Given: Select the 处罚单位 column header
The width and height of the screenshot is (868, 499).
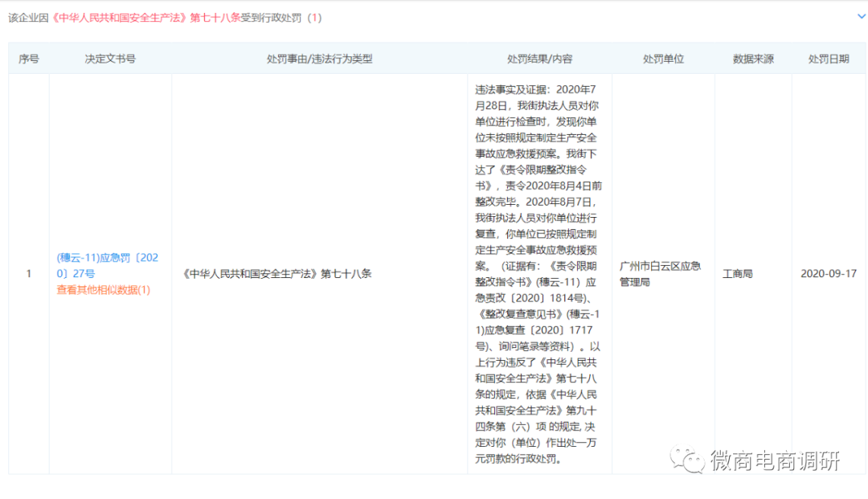Looking at the screenshot, I should pos(662,58).
